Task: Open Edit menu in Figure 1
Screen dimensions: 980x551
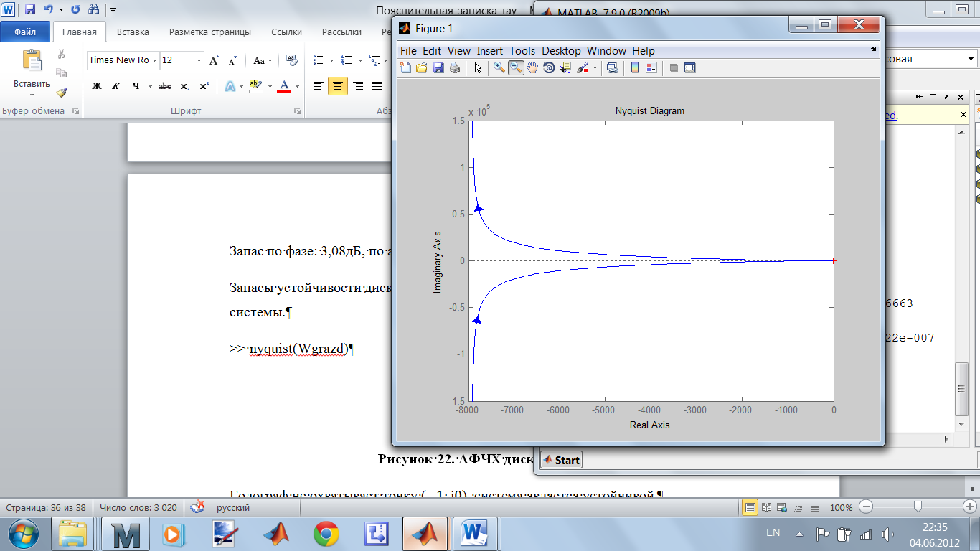Action: click(432, 51)
